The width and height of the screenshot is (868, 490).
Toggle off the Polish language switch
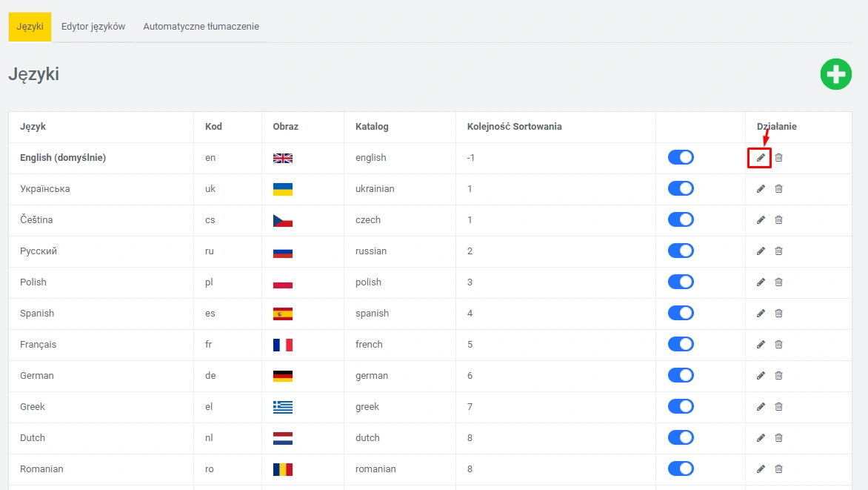pyautogui.click(x=681, y=282)
